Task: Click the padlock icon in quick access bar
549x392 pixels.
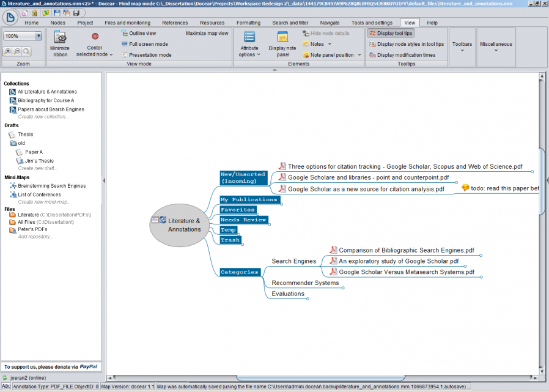Action: [x=34, y=13]
